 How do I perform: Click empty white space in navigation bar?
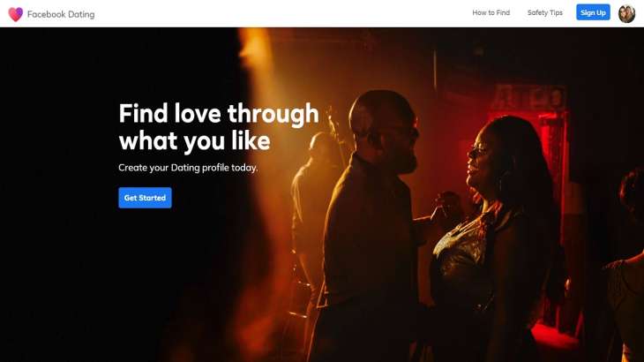point(288,13)
